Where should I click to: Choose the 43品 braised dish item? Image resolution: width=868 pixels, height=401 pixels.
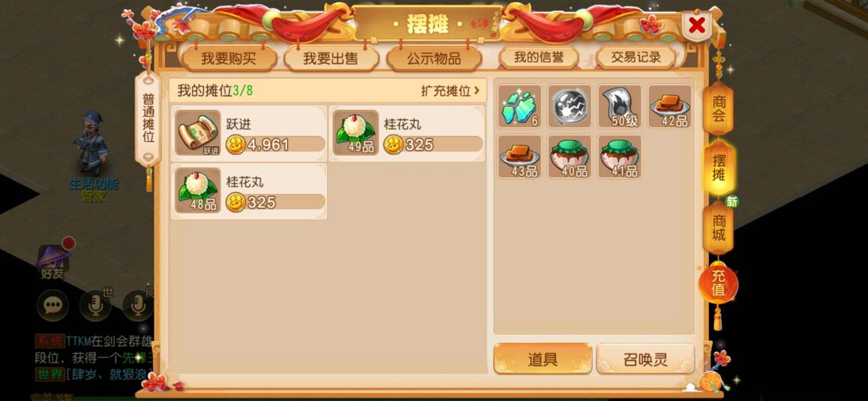(519, 156)
